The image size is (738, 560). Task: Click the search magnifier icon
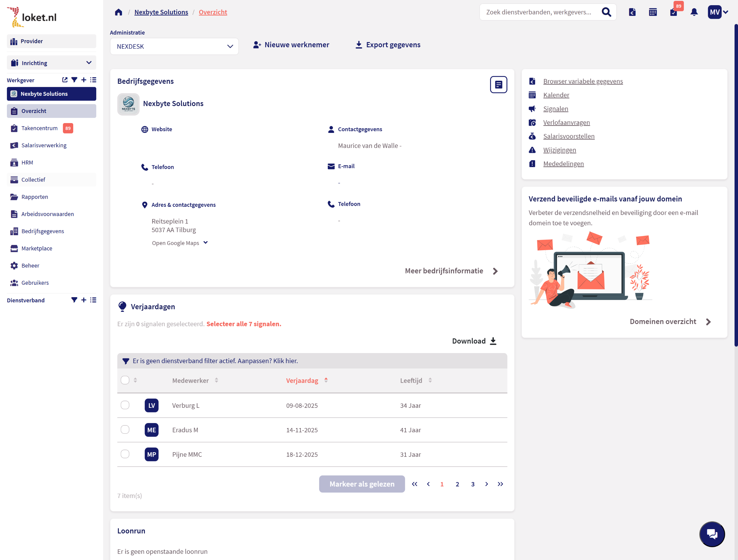[x=606, y=12]
